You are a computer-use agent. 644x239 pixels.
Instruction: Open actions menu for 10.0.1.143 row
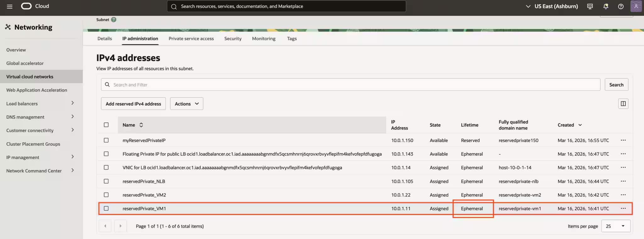pyautogui.click(x=623, y=154)
